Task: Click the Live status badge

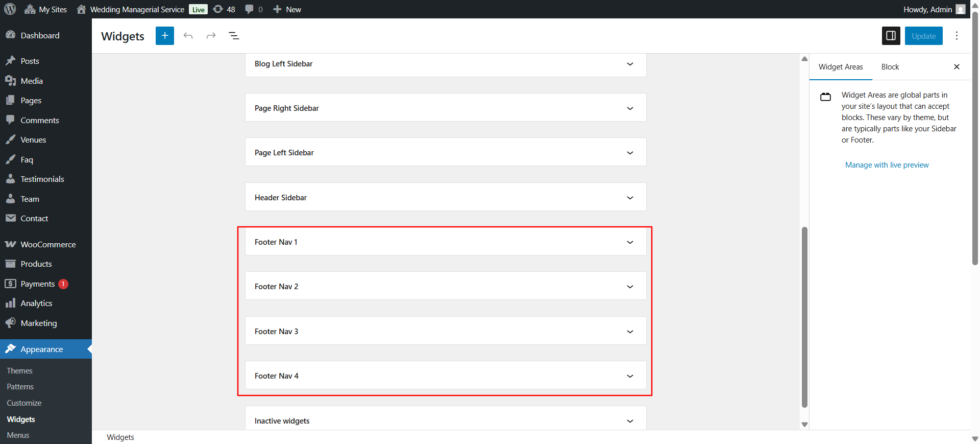Action: click(198, 9)
